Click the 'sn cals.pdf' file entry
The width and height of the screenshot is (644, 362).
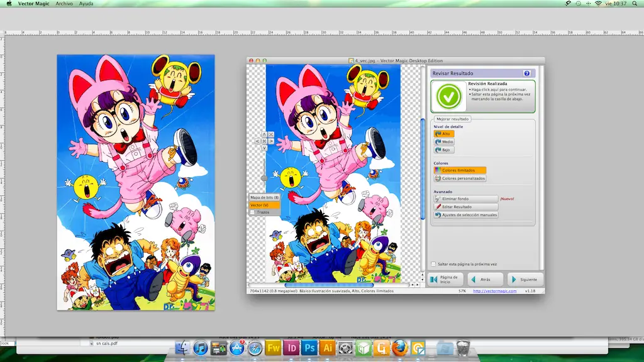pos(107,344)
